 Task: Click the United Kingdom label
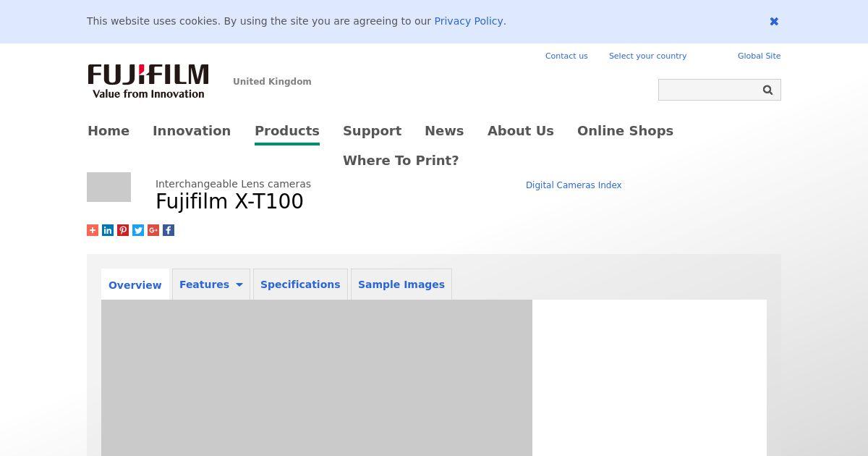pos(272,82)
